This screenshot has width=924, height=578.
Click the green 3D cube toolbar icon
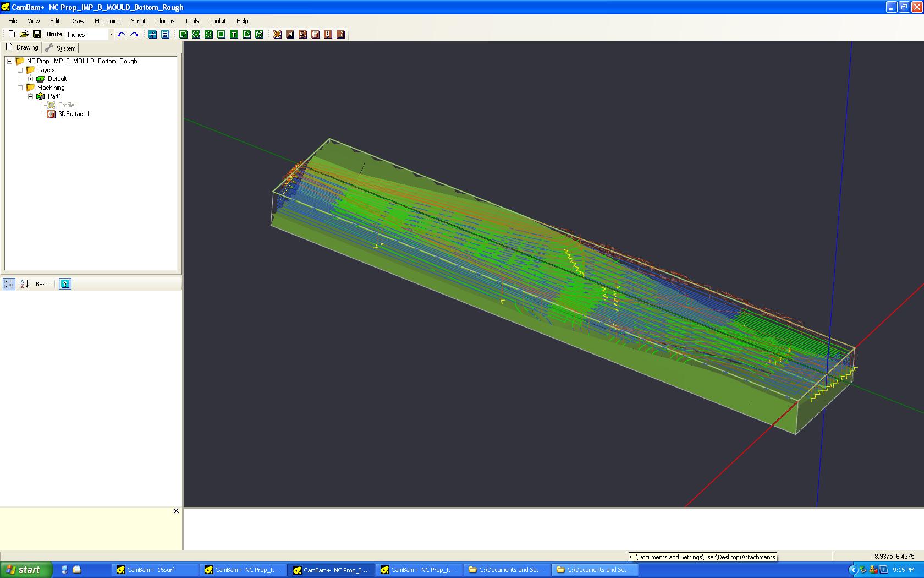[259, 34]
